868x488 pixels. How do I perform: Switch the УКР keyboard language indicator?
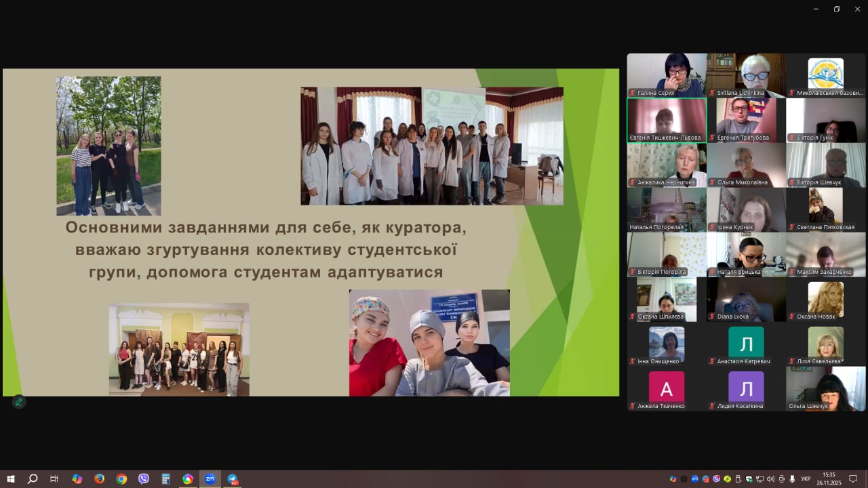click(806, 479)
